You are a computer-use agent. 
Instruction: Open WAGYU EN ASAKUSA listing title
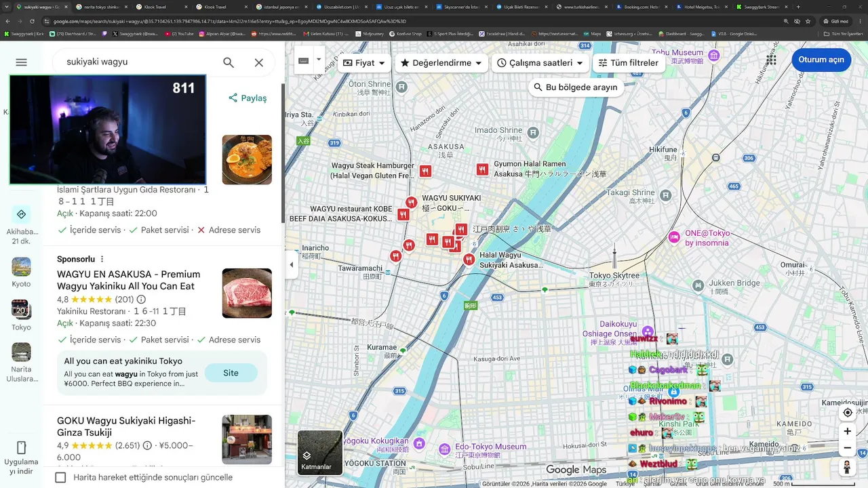click(129, 280)
